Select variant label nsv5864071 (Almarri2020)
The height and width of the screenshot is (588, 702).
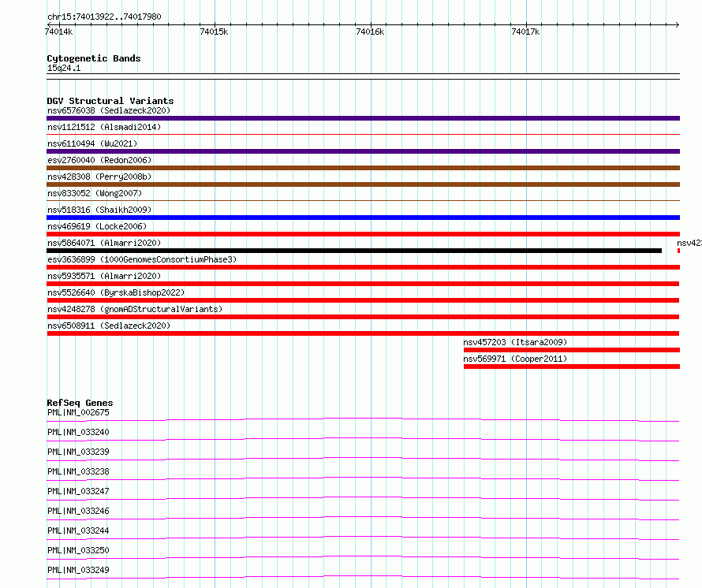pos(104,243)
